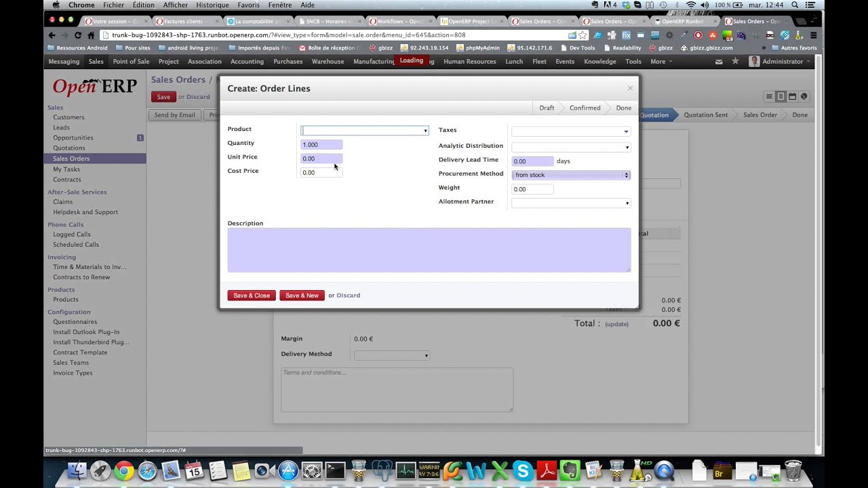Open the Human Resources menu
Screen dimensions: 868x488
pos(469,62)
